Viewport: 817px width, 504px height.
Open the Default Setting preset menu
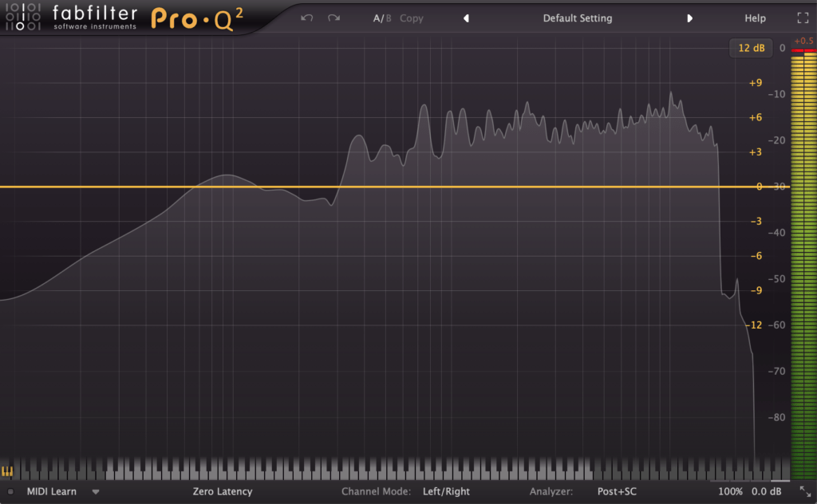coord(577,18)
